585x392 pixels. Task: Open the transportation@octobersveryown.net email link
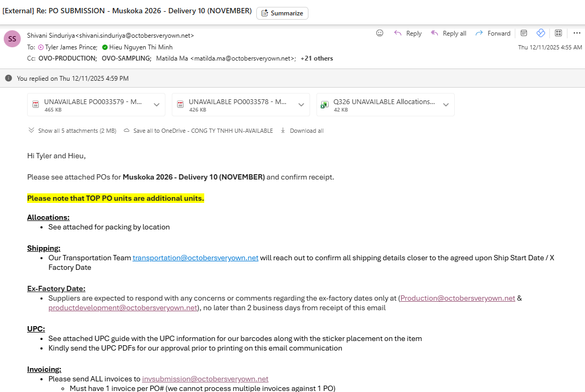[x=195, y=258]
